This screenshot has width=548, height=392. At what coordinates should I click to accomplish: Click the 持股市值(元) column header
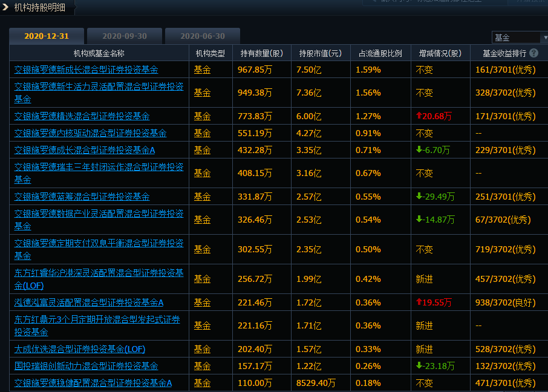(321, 53)
